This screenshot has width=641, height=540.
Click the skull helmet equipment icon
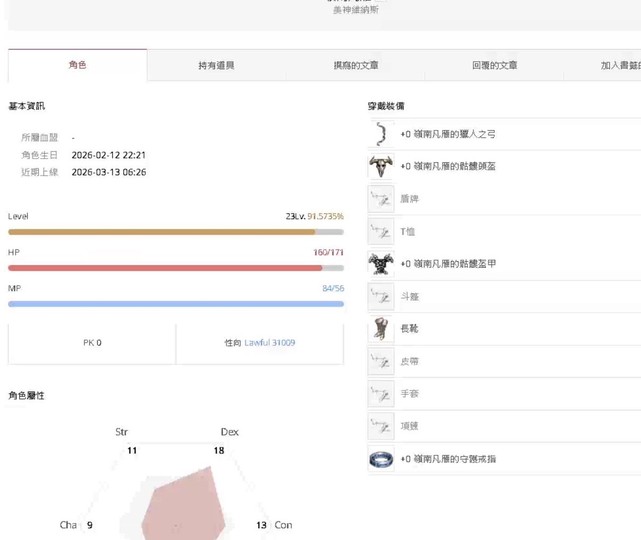point(381,166)
